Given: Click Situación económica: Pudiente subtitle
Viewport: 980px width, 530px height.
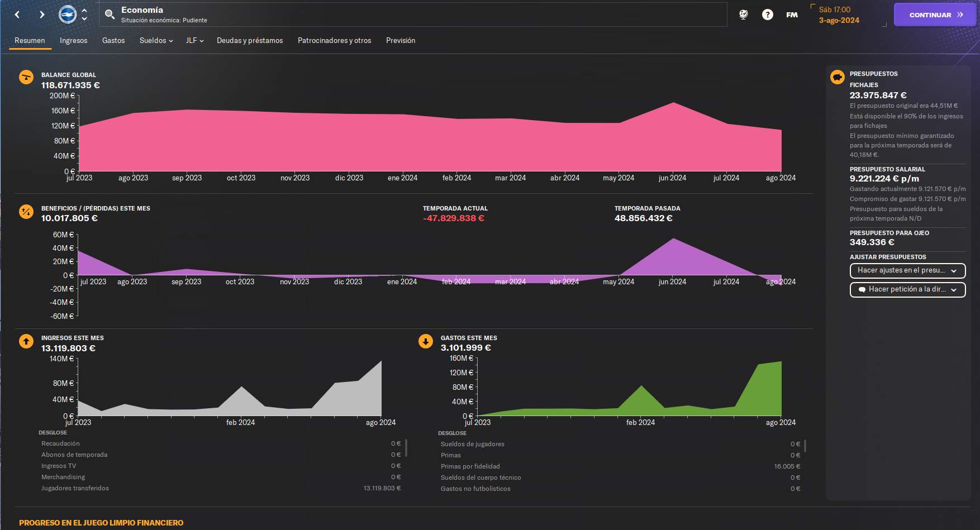Looking at the screenshot, I should point(164,20).
